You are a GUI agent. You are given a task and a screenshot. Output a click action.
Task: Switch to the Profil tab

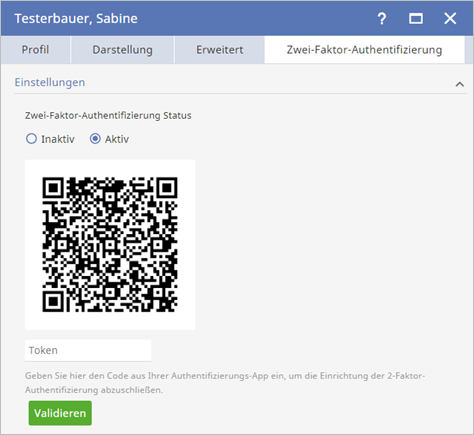pyautogui.click(x=35, y=50)
